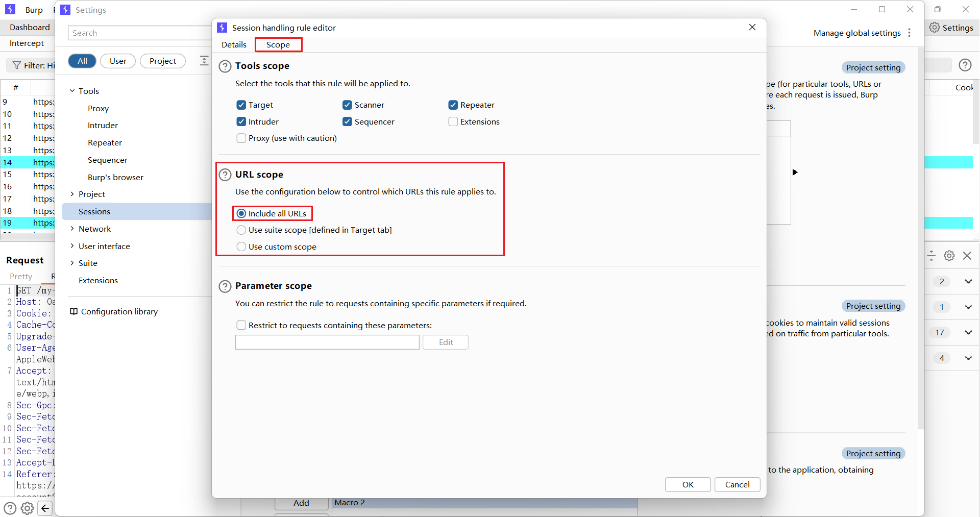Viewport: 980px width, 517px height.
Task: Expand the Project tree node
Action: tap(72, 194)
